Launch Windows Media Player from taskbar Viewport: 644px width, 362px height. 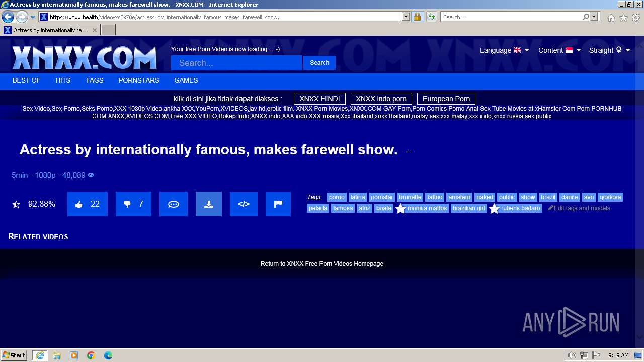tap(74, 355)
